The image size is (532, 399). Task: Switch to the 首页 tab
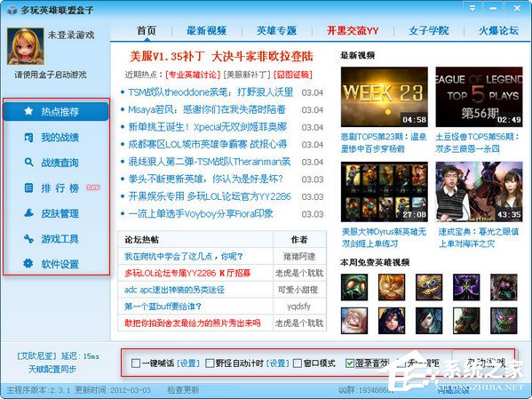tap(147, 30)
